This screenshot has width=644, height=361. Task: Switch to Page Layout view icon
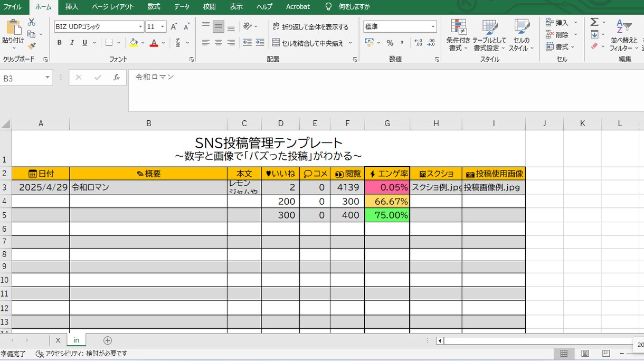pyautogui.click(x=585, y=353)
